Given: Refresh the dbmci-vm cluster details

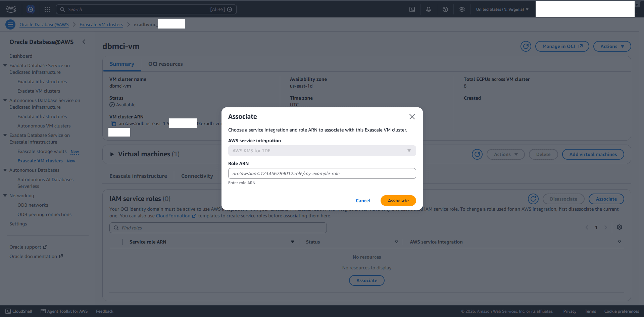Looking at the screenshot, I should click(526, 46).
